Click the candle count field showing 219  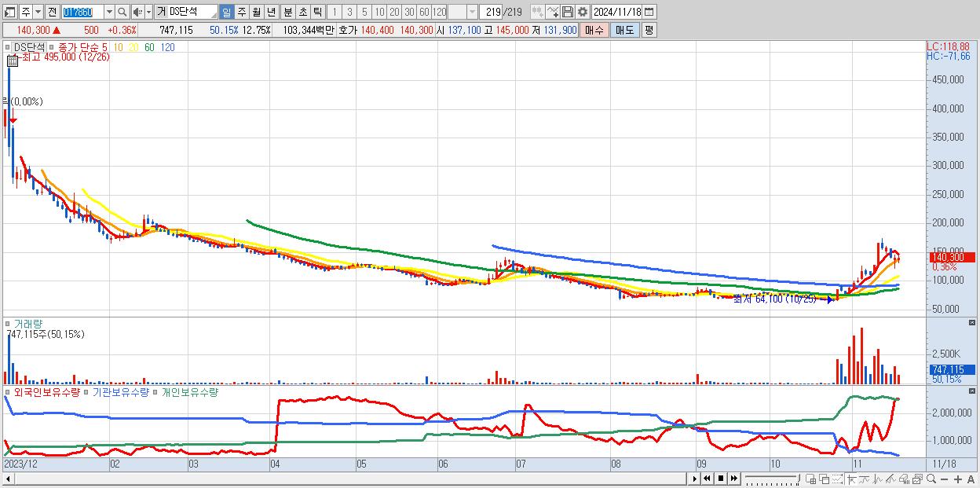click(x=491, y=12)
